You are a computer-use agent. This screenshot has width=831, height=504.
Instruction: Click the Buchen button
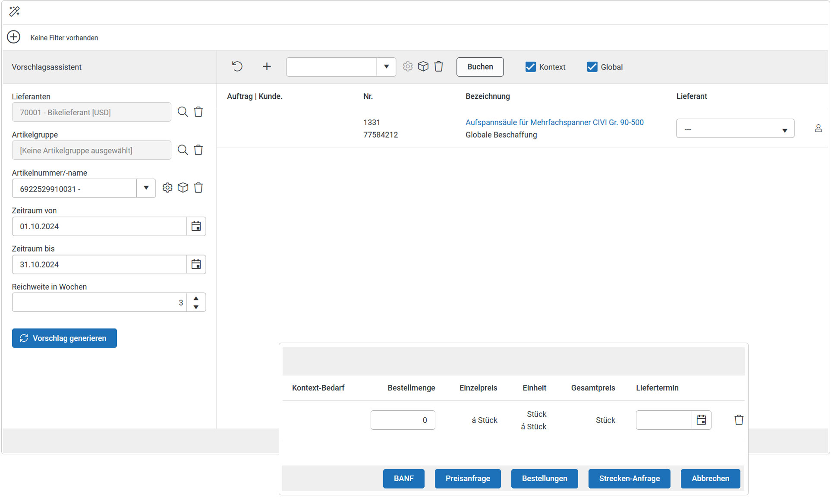click(x=480, y=67)
